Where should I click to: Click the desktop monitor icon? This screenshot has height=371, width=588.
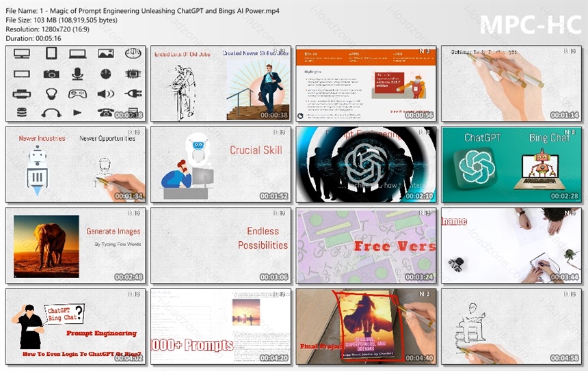[x=22, y=53]
